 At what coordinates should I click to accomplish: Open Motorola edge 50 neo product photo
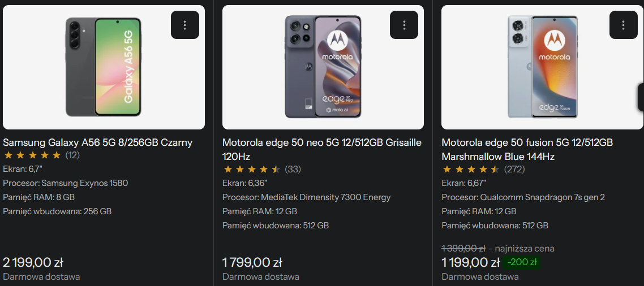(323, 67)
